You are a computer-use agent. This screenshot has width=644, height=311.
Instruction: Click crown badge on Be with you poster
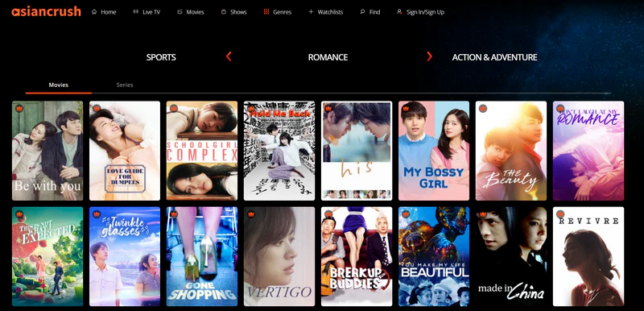coord(19,109)
